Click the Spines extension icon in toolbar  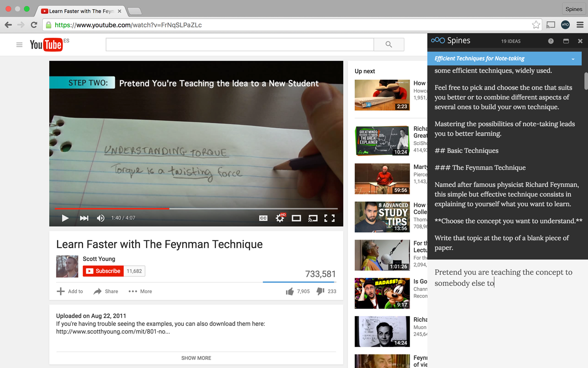(565, 25)
